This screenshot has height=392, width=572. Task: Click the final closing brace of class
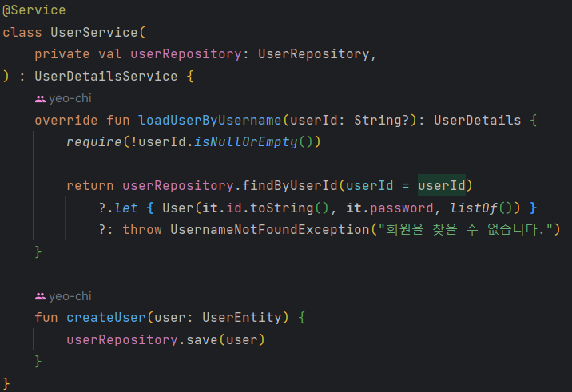point(6,384)
